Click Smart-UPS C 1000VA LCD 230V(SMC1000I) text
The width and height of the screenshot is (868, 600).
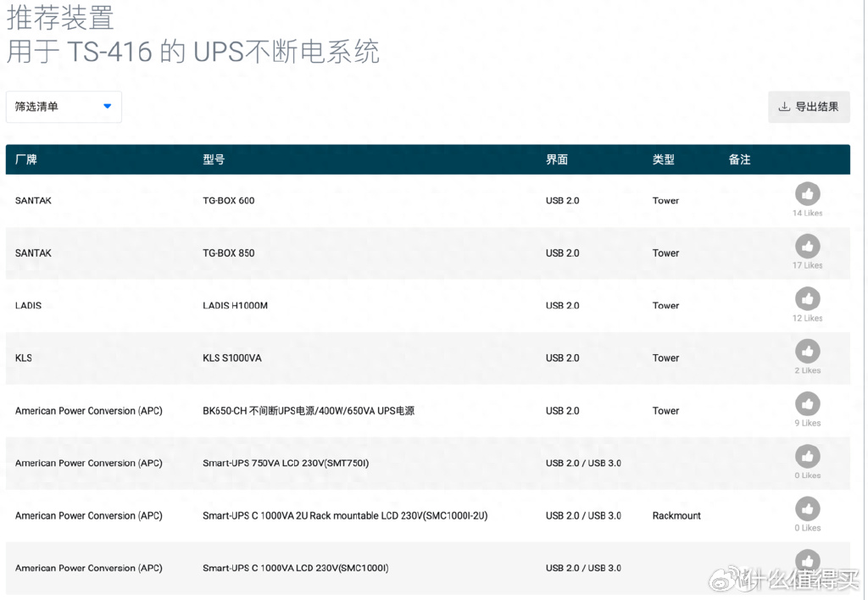click(x=296, y=568)
